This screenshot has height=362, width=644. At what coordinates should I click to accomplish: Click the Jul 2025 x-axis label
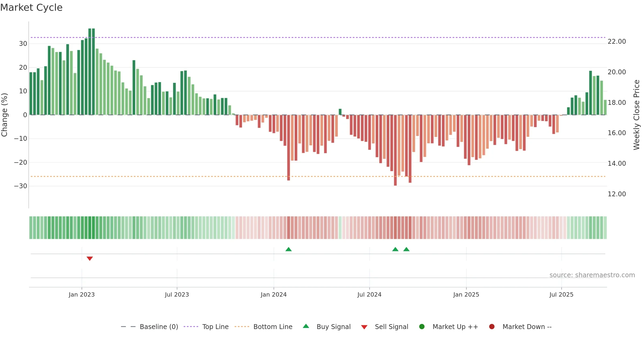click(561, 295)
